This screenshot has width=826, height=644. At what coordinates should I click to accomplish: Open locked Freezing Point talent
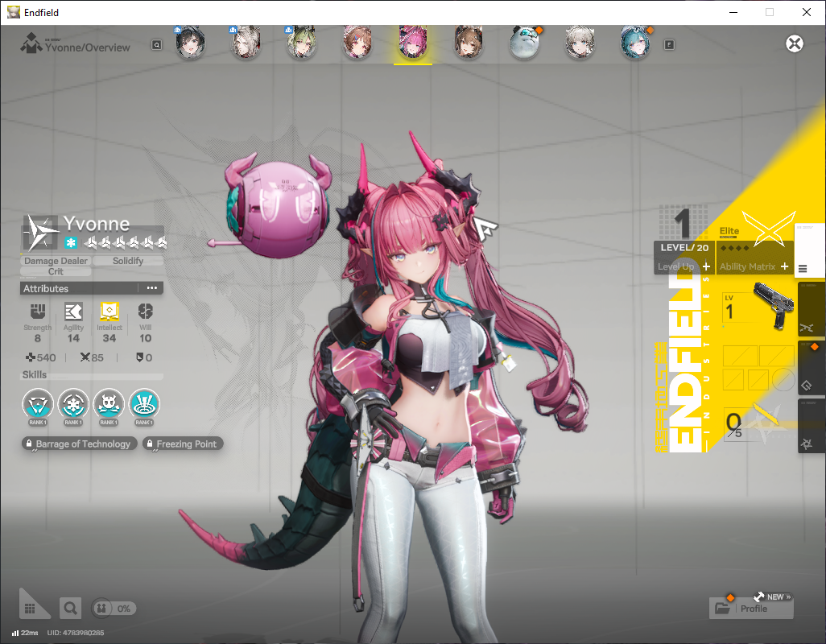(183, 444)
